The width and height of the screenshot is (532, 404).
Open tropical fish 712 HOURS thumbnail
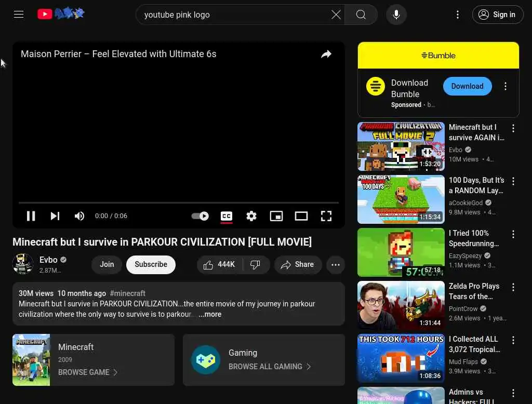pyautogui.click(x=401, y=358)
